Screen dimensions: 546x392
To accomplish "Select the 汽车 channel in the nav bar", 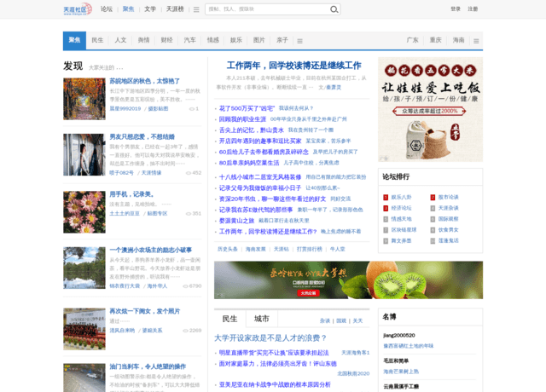I will [189, 41].
